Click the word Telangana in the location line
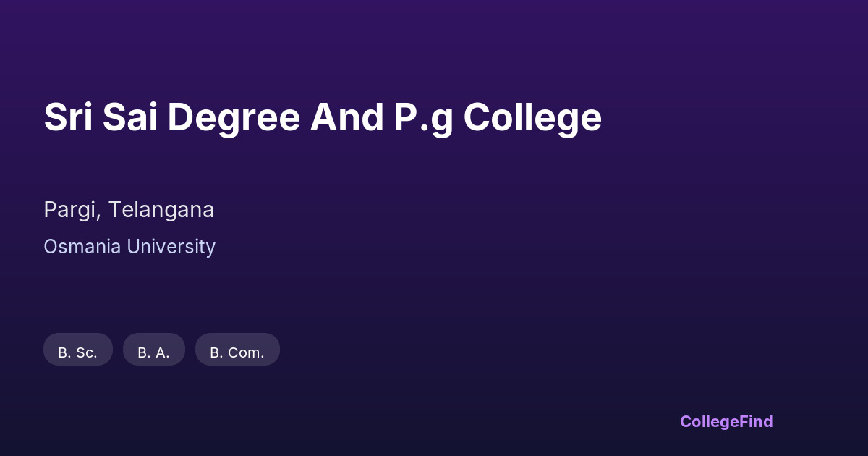This screenshot has width=868, height=456. point(161,210)
